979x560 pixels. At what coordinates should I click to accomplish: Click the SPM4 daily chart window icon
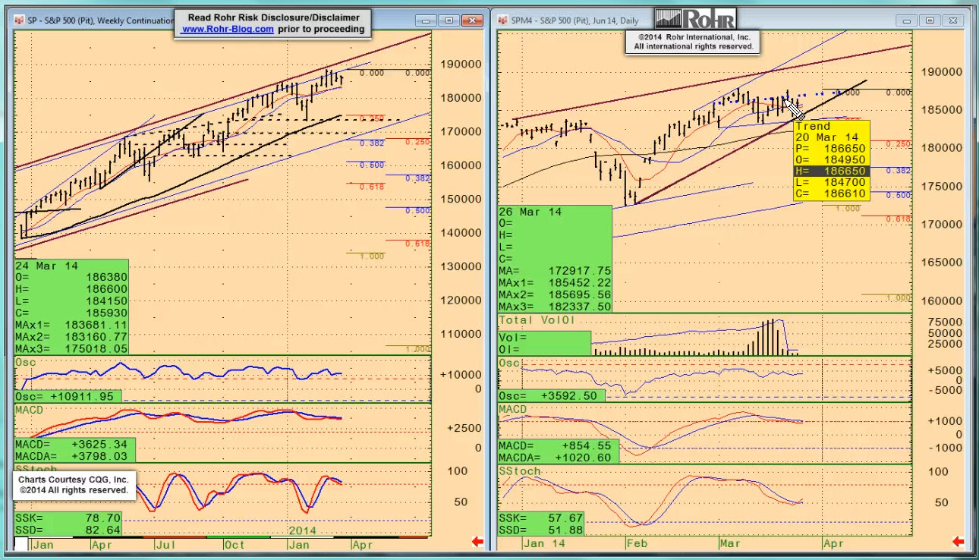click(502, 20)
